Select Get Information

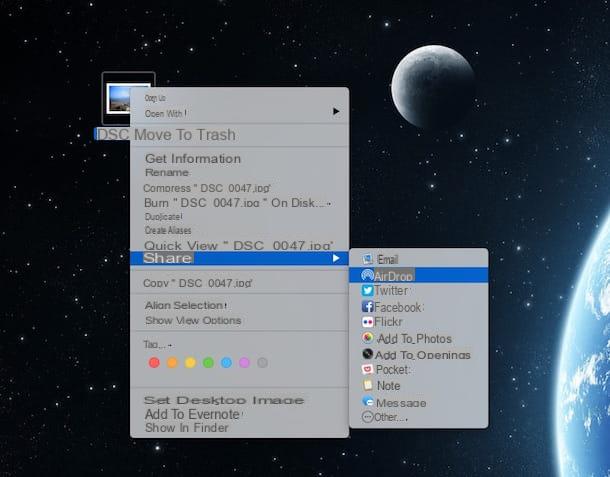193,159
